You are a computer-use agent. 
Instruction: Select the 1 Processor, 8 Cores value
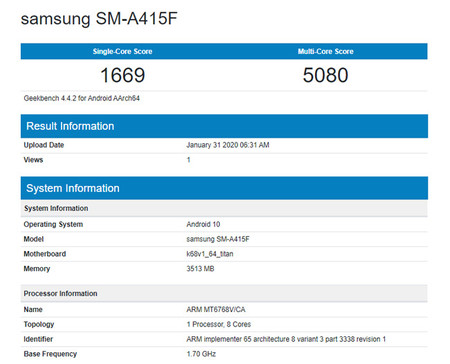click(x=219, y=324)
